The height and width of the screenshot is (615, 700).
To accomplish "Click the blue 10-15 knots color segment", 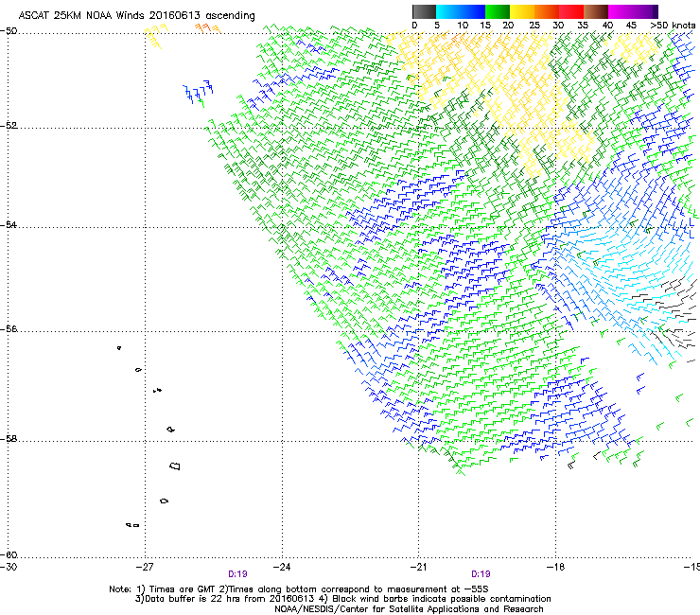I will pos(473,11).
